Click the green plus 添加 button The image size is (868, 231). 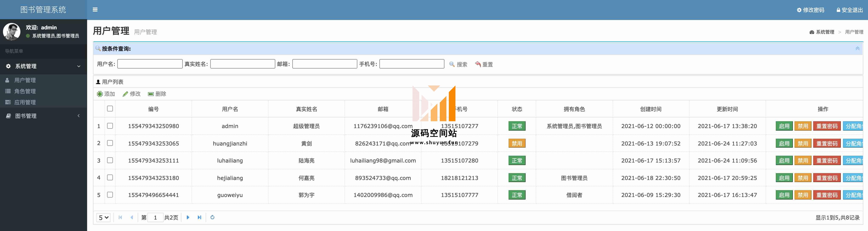coord(106,94)
